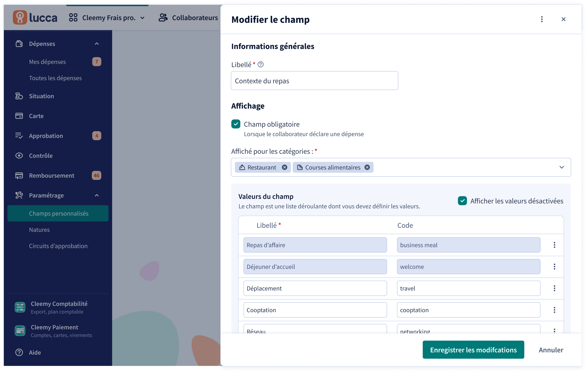Select Champs personnalisés

coord(58,213)
